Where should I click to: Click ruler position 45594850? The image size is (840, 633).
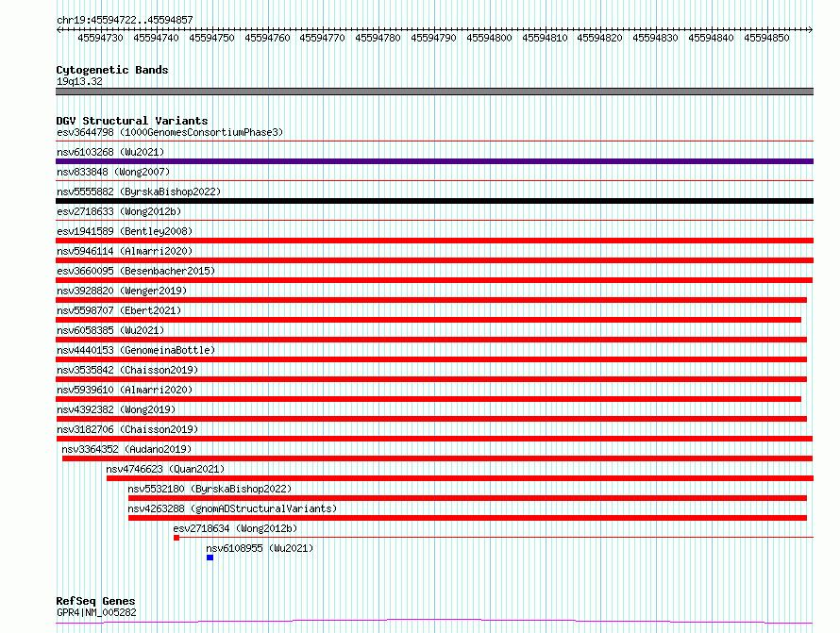click(766, 38)
